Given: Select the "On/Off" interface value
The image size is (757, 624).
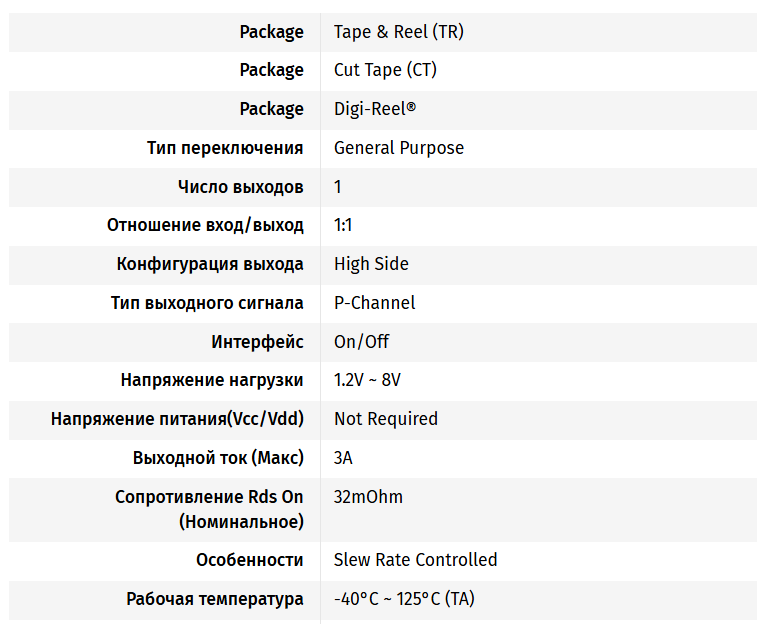Looking at the screenshot, I should click(361, 342).
